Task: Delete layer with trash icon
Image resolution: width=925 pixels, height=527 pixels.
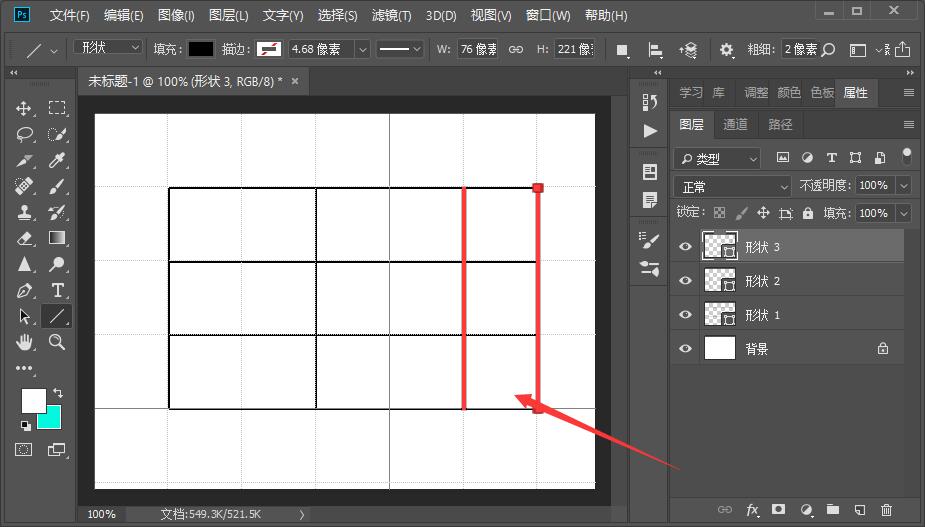Action: pyautogui.click(x=886, y=510)
